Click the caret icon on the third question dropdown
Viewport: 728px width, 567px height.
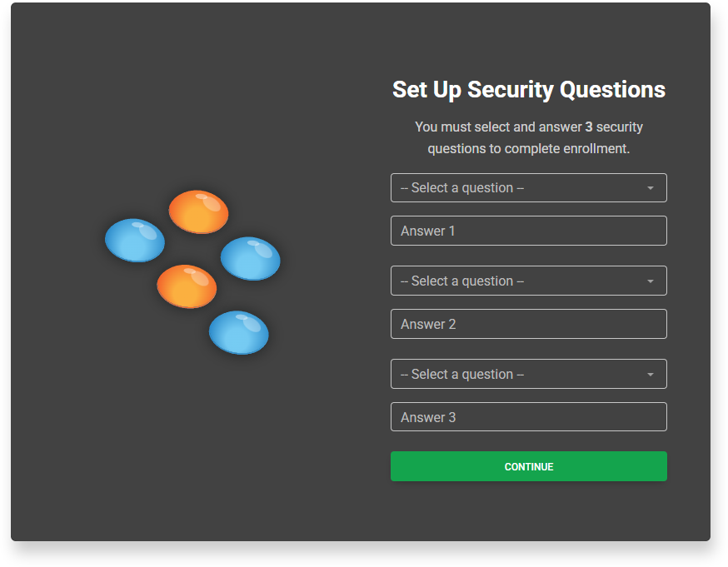(x=651, y=375)
